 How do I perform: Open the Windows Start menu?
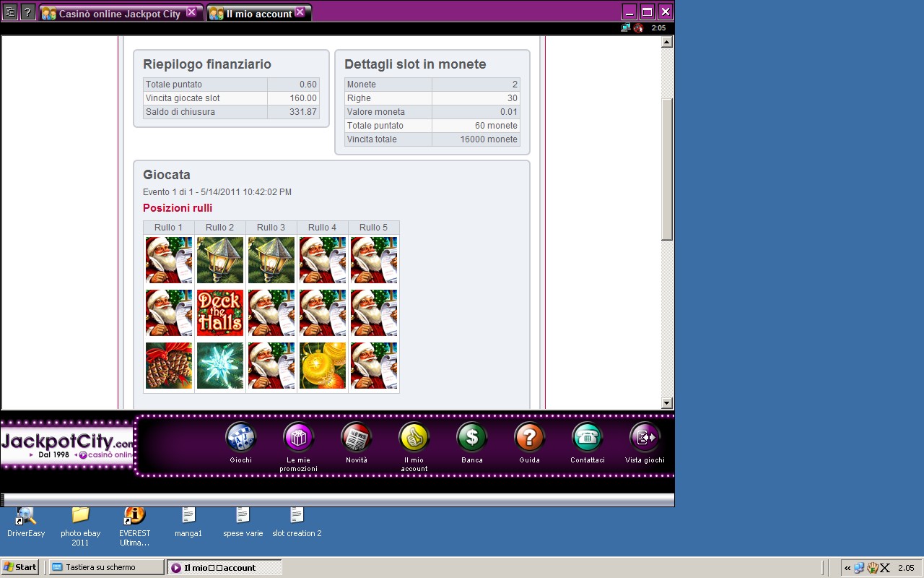(x=20, y=567)
